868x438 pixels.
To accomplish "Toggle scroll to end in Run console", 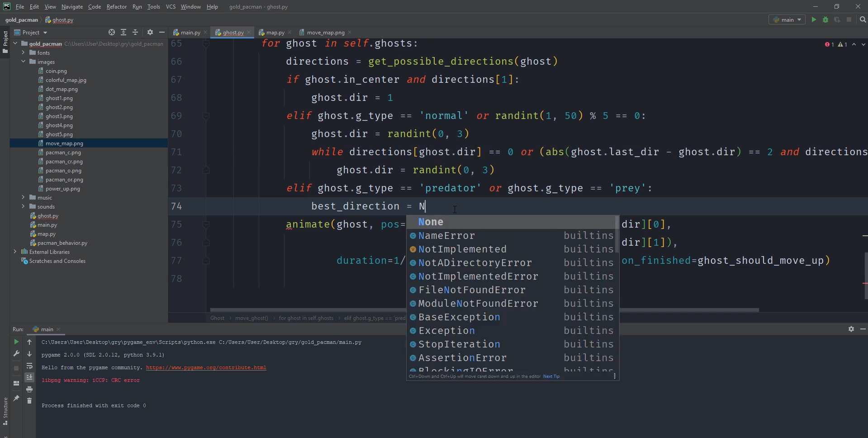I will click(29, 377).
